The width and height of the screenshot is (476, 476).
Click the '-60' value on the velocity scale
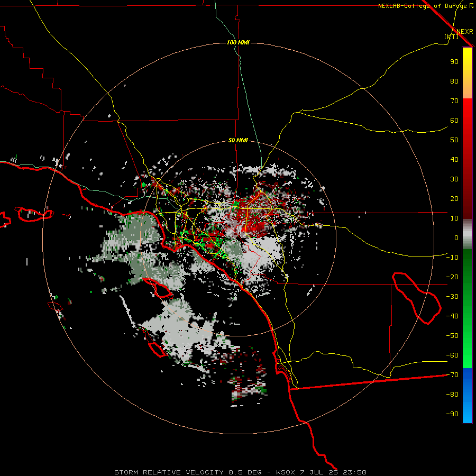coord(452,355)
